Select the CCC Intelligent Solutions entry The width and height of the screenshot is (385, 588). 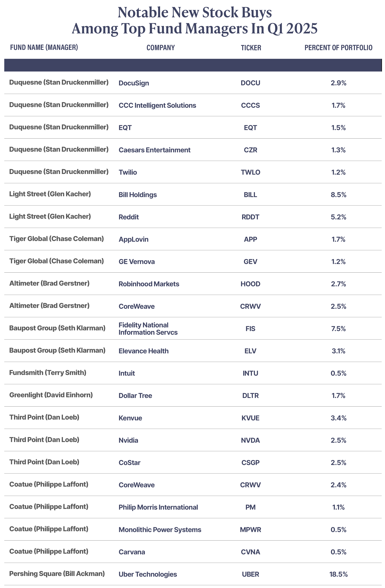[157, 105]
